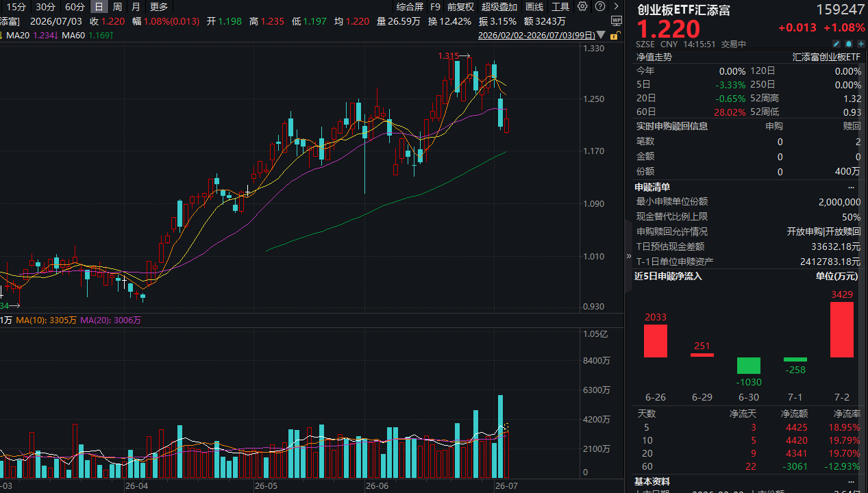This screenshot has height=493, width=868.
Task: Click the red 7-2 net inflow bar
Action: tap(842, 329)
